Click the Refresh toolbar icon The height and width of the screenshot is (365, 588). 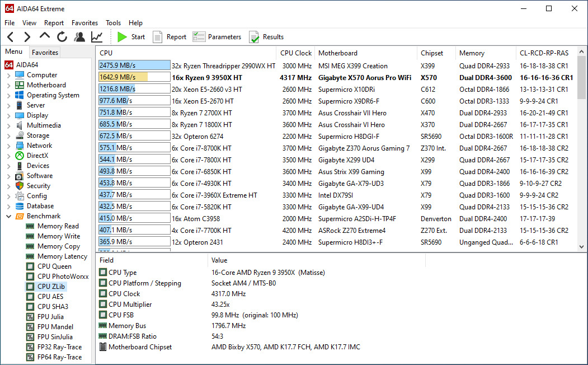pos(62,37)
